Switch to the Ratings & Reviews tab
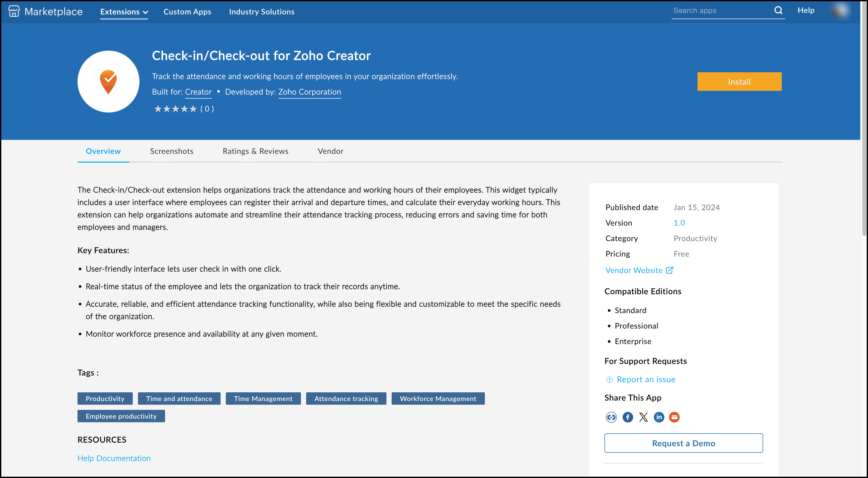The height and width of the screenshot is (478, 868). pyautogui.click(x=255, y=151)
